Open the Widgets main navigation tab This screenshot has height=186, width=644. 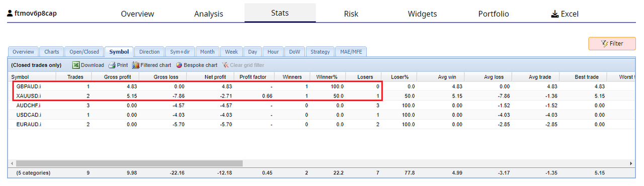[x=422, y=14]
